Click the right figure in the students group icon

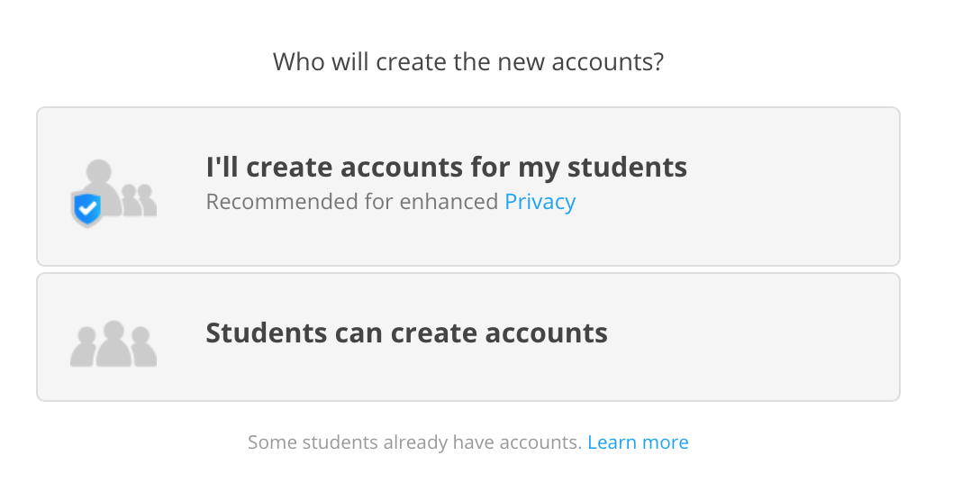click(x=143, y=347)
